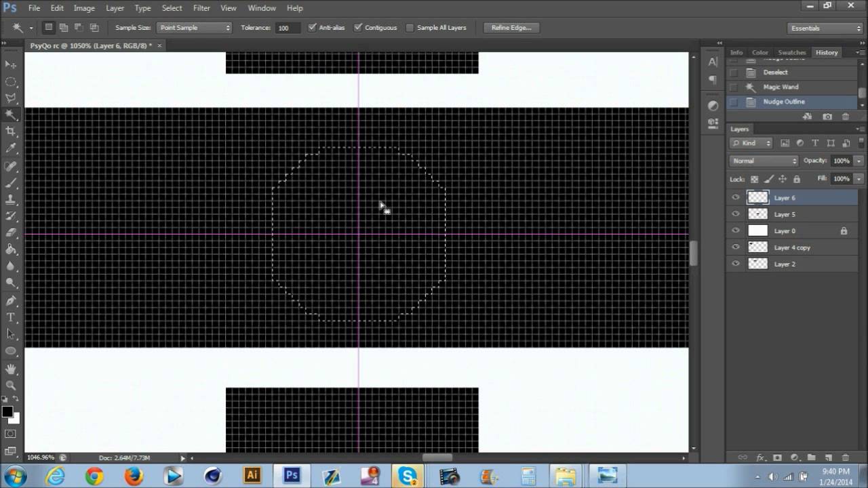
Task: Select the Magic Wand tool in toolbox
Action: click(x=11, y=115)
